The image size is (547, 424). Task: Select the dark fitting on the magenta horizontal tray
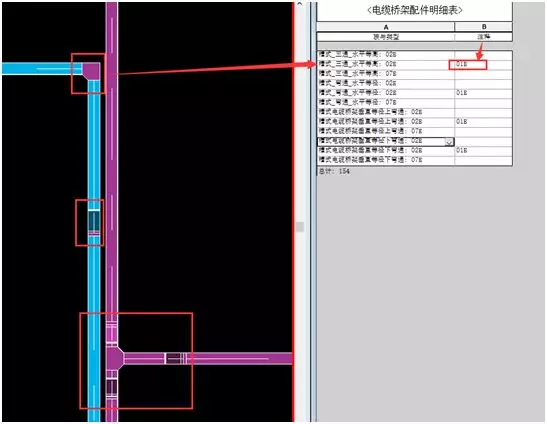point(173,358)
